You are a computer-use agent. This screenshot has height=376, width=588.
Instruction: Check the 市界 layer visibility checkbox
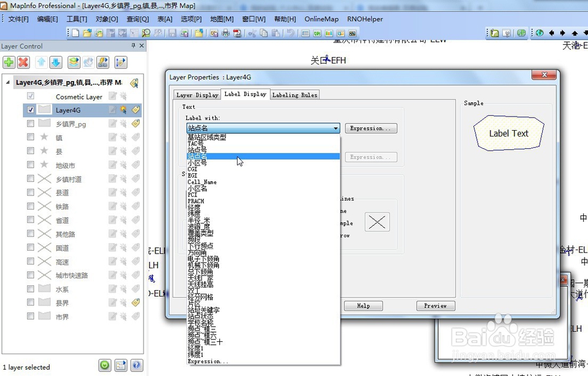click(31, 316)
